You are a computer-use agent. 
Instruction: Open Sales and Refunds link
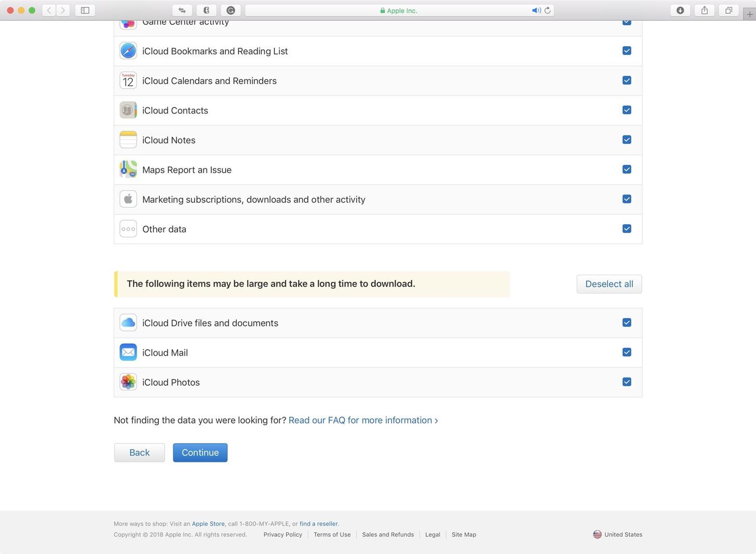388,534
